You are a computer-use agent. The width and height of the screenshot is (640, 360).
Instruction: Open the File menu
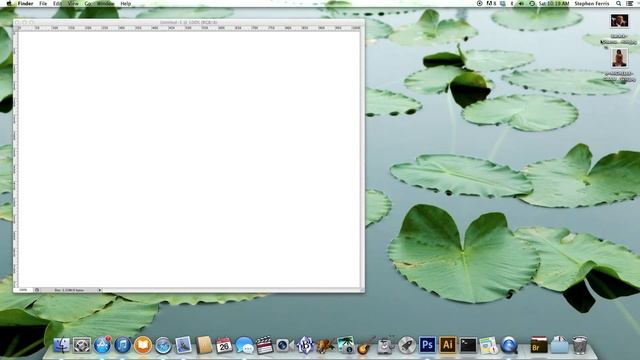point(43,3)
